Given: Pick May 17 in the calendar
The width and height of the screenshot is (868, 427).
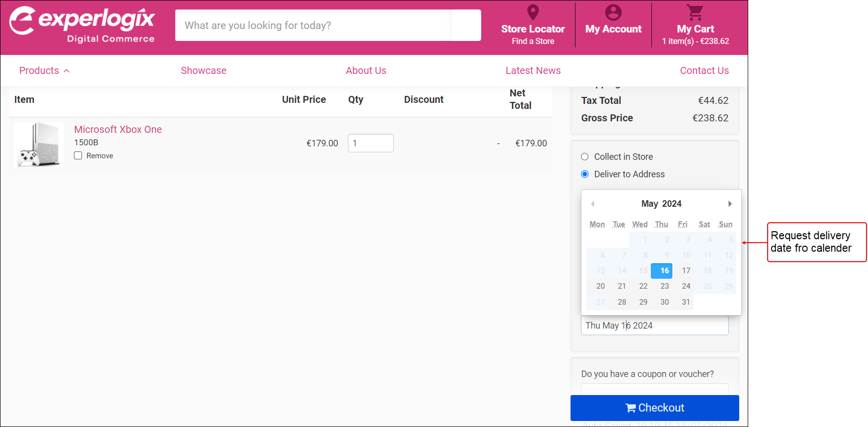Looking at the screenshot, I should [686, 271].
